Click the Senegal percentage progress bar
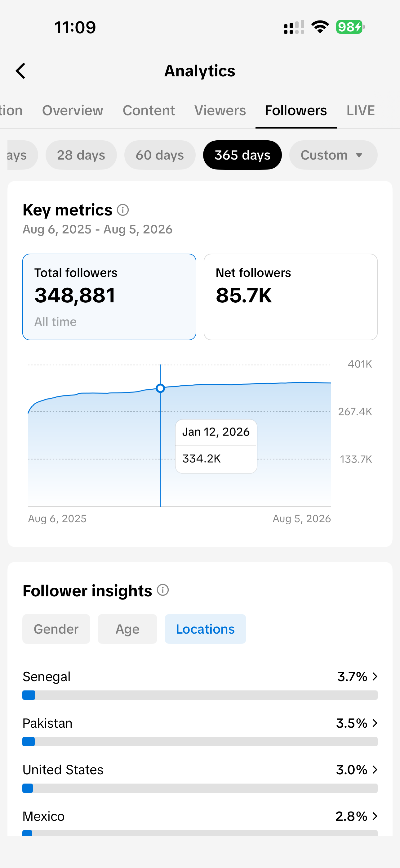400x868 pixels. tap(200, 695)
